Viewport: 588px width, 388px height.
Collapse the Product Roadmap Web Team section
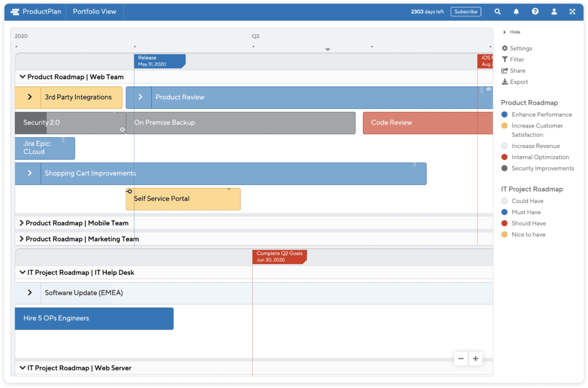[x=22, y=76]
